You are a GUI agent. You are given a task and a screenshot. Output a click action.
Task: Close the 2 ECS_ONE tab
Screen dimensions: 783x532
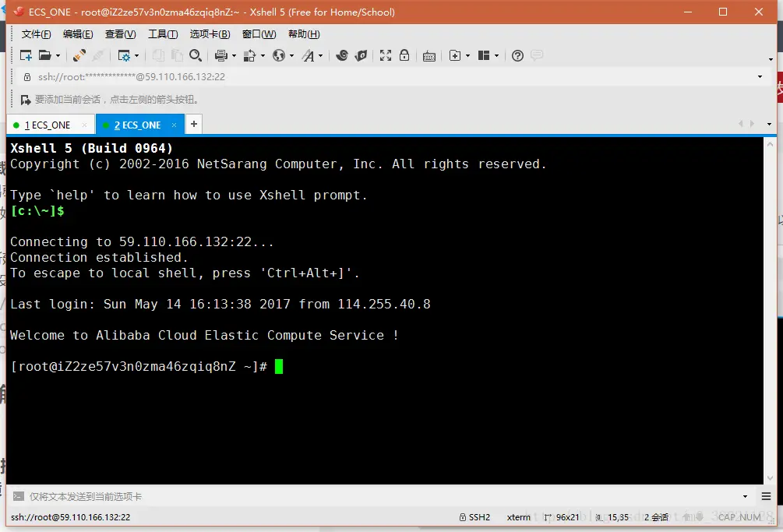pos(174,125)
